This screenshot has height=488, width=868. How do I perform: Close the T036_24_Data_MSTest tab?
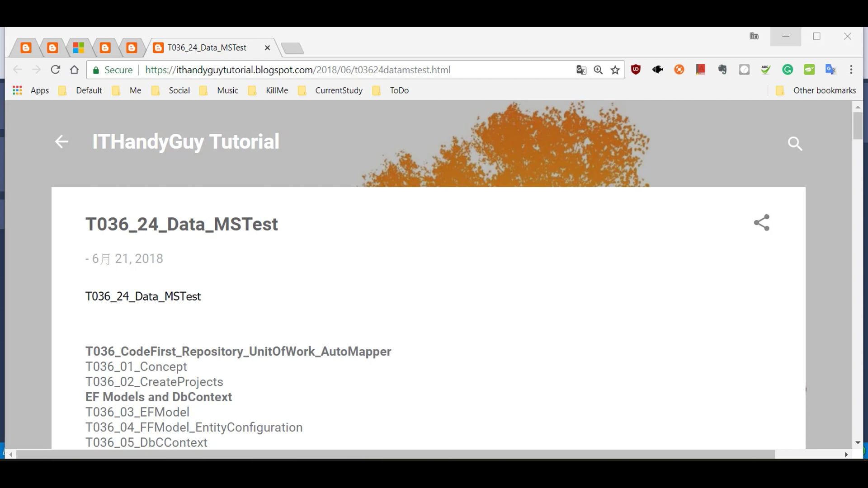coord(267,47)
